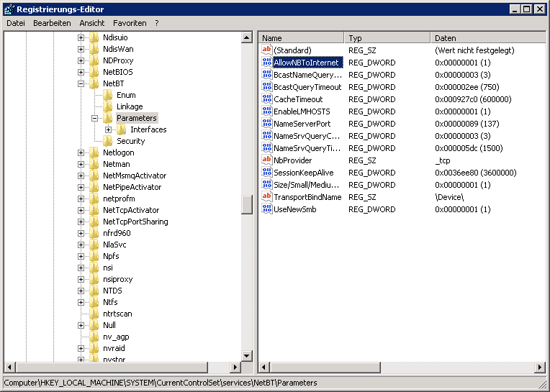This screenshot has height=392, width=550.
Task: Collapse the NetBT tree node
Action: pyautogui.click(x=81, y=83)
